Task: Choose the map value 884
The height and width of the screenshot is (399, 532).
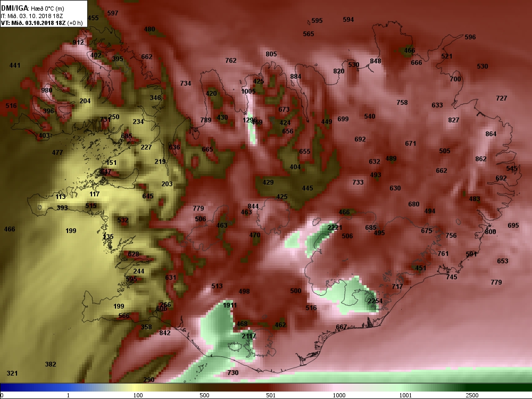Action: point(295,76)
